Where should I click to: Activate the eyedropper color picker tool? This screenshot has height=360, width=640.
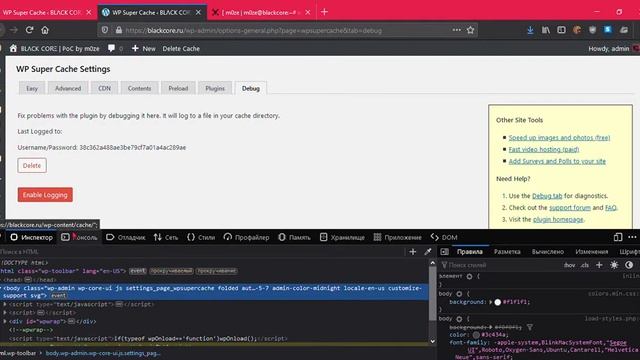point(427,252)
